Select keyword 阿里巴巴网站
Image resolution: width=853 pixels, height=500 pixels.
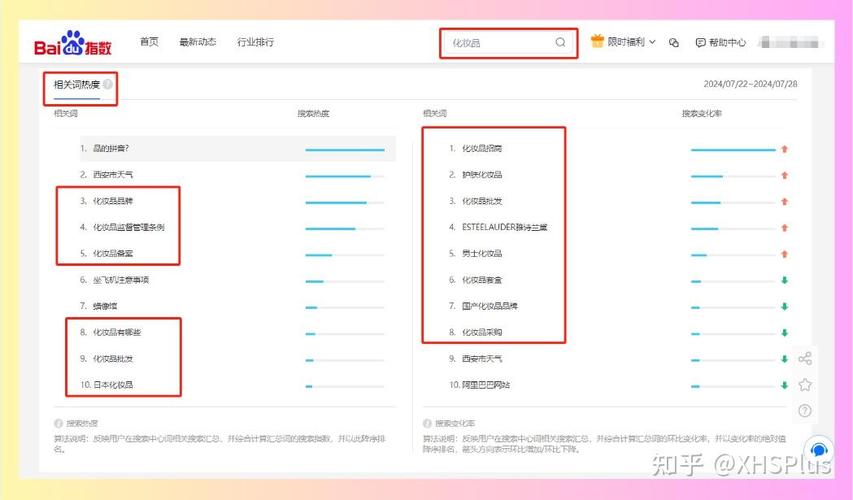click(486, 385)
